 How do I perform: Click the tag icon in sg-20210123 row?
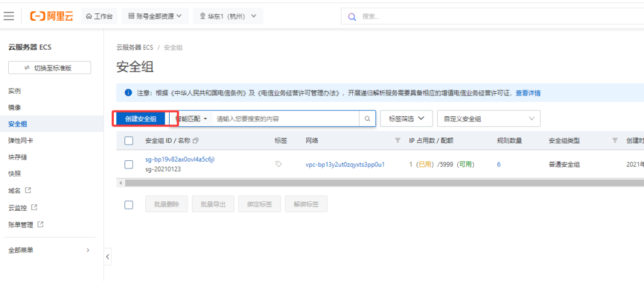pos(279,164)
